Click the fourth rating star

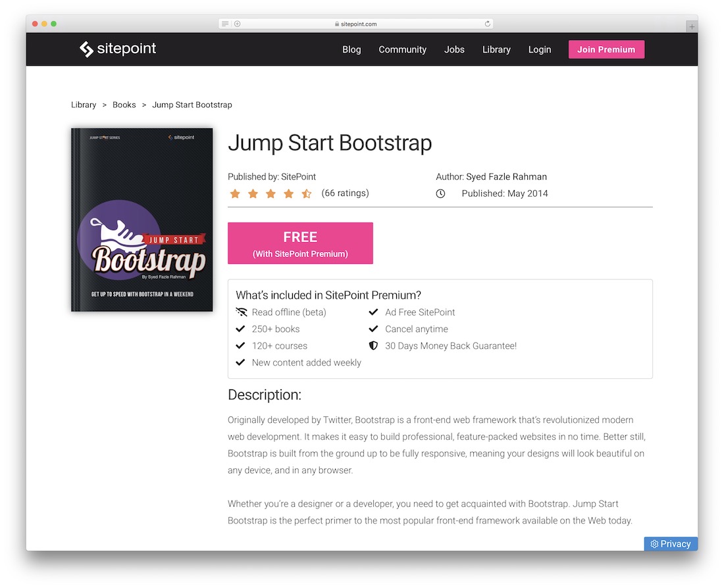pos(288,193)
